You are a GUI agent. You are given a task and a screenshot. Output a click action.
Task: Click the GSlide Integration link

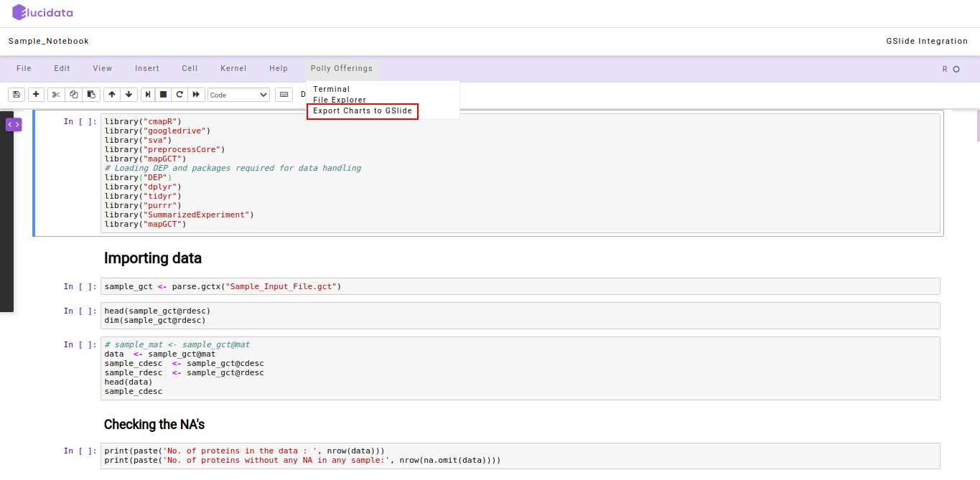[x=927, y=41]
